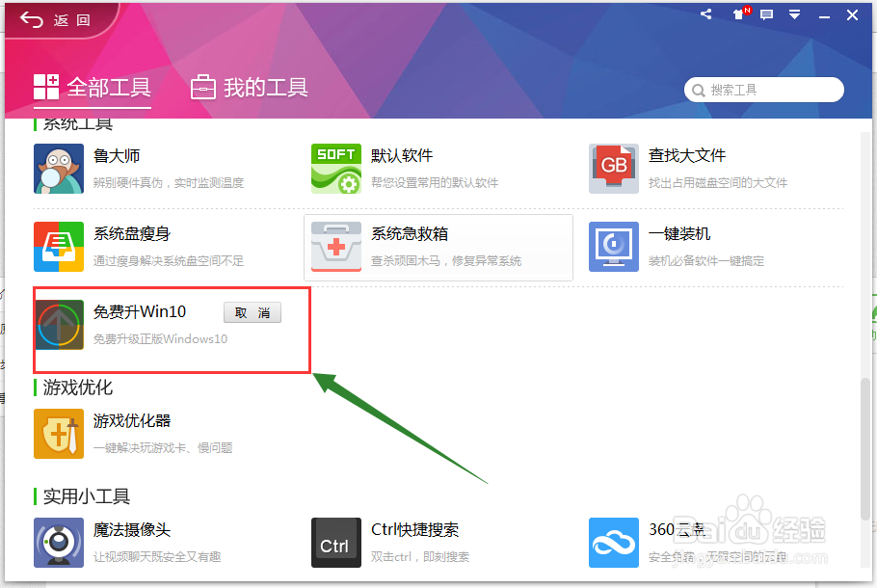
Task: Click description 一键解决玩游戏卡、慢问题
Action: [163, 448]
